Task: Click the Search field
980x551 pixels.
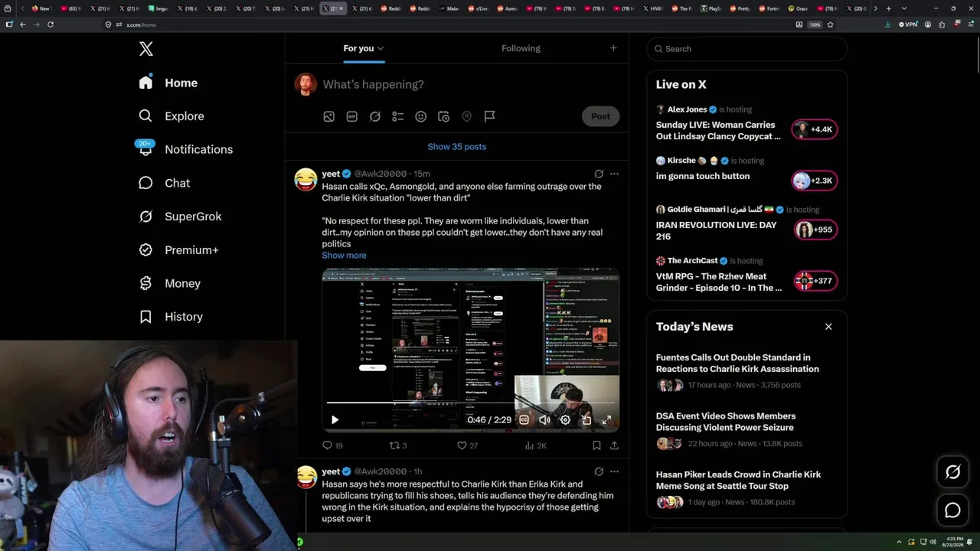Action: coord(746,49)
